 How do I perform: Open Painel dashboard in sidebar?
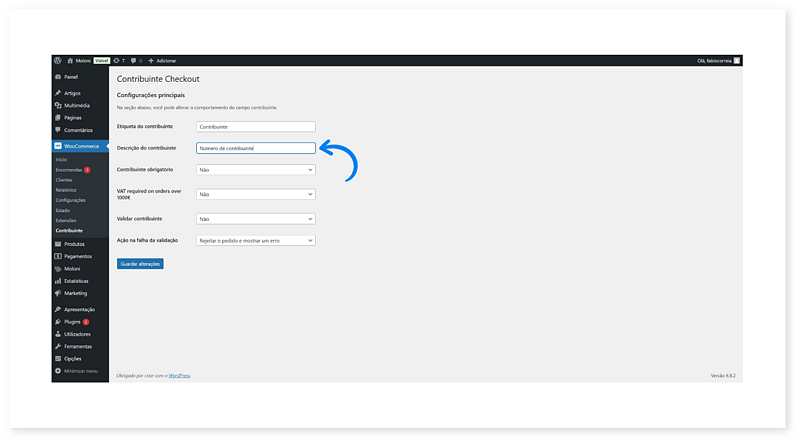70,76
